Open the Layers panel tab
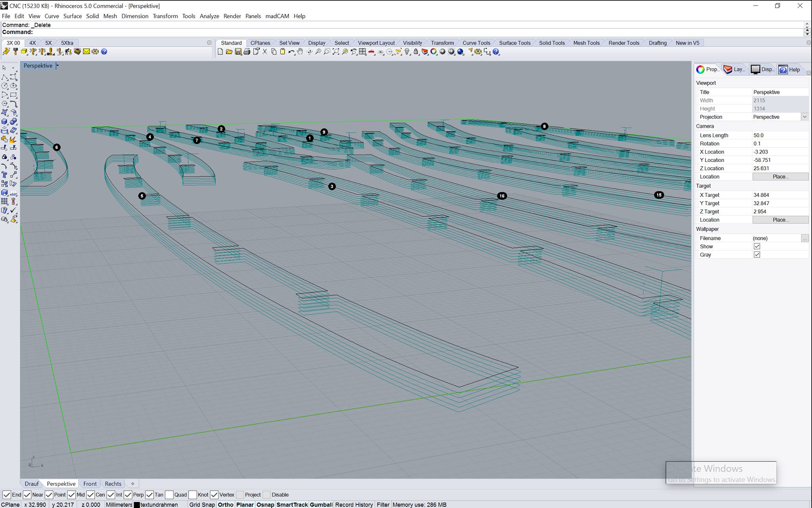 pyautogui.click(x=735, y=69)
